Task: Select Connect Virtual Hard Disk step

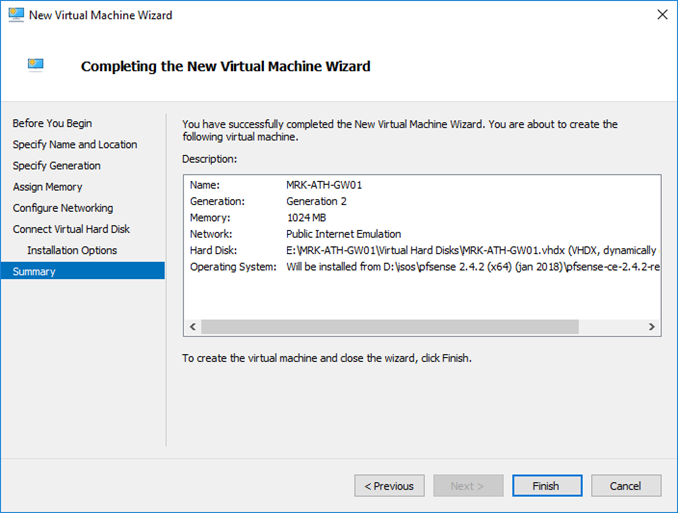Action: [x=71, y=229]
